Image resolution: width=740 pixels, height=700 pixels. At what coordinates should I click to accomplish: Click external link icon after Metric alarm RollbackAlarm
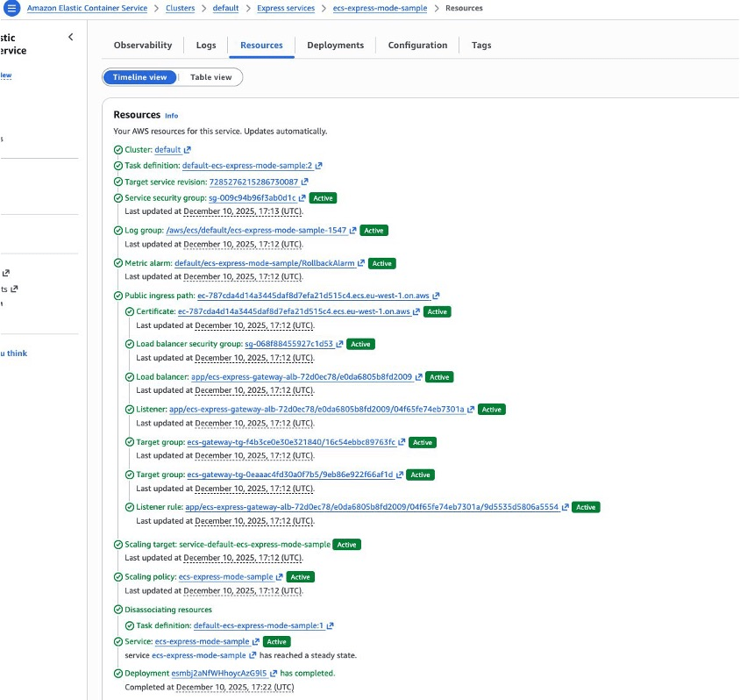362,263
